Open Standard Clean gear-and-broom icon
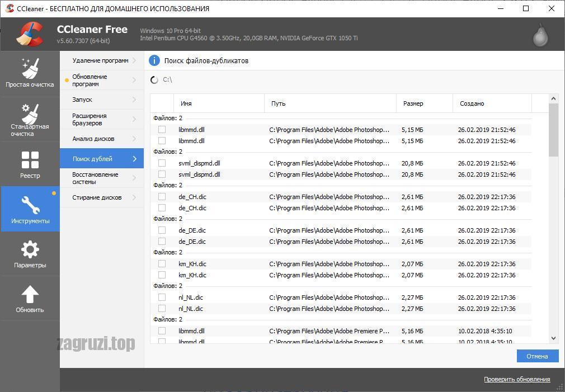The image size is (565, 392). click(30, 113)
